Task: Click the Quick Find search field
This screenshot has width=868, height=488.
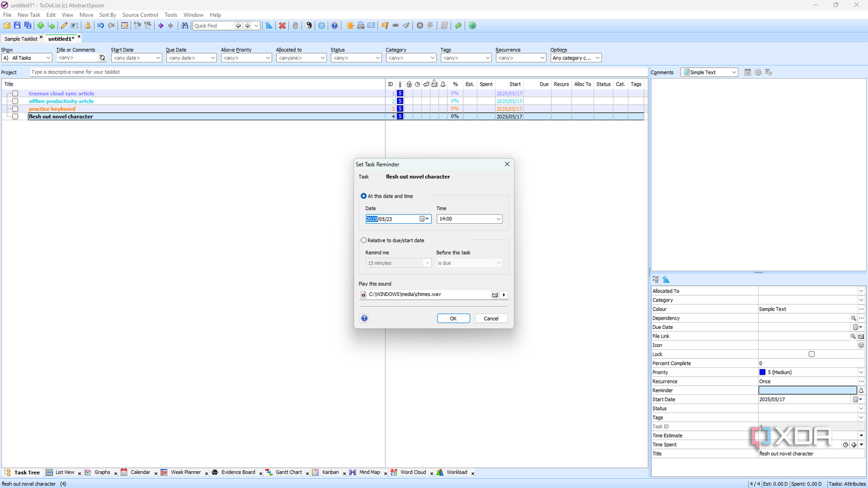Action: pos(214,25)
